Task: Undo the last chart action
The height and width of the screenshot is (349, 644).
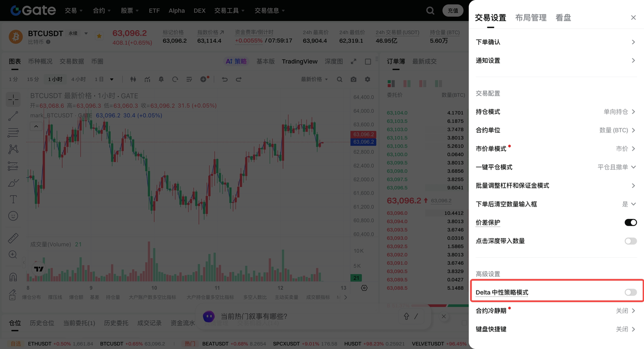Action: coord(225,80)
